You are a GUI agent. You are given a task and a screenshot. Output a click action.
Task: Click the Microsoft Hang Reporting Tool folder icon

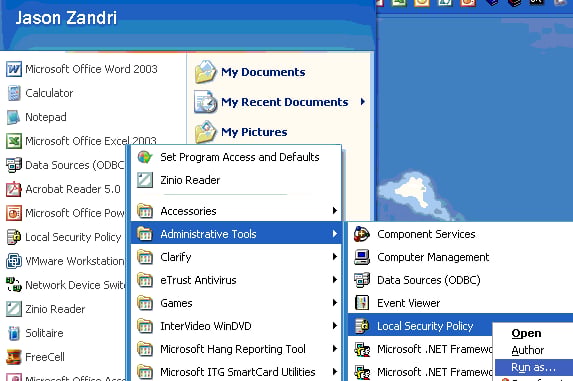[145, 349]
